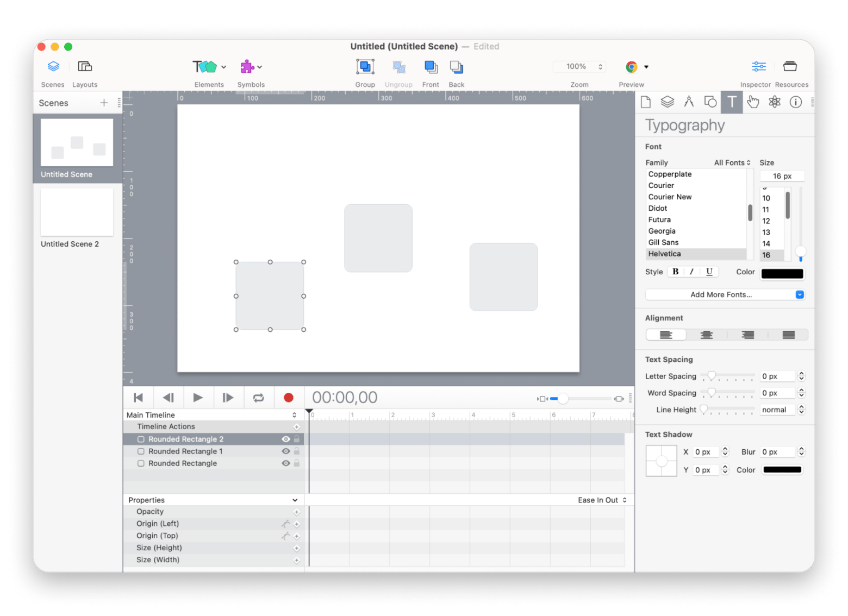
Task: Select the Untitled Scene 2 thumbnail
Action: point(77,212)
